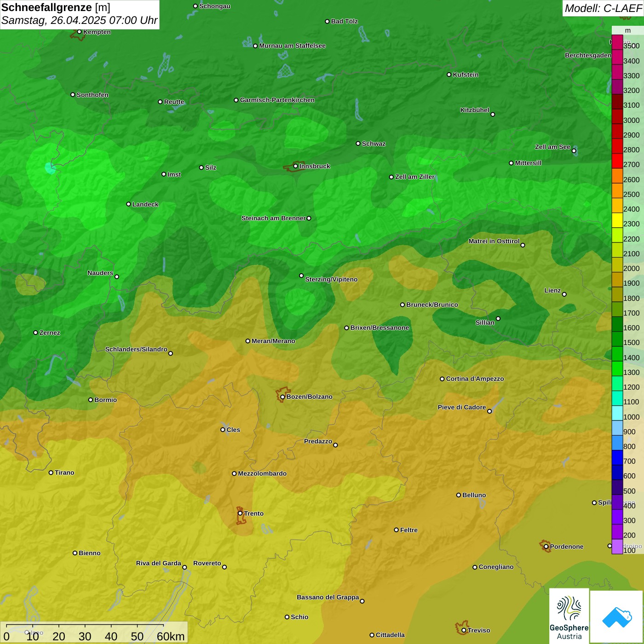Click the Zell am Ziller label
The image size is (644, 644).
415,177
